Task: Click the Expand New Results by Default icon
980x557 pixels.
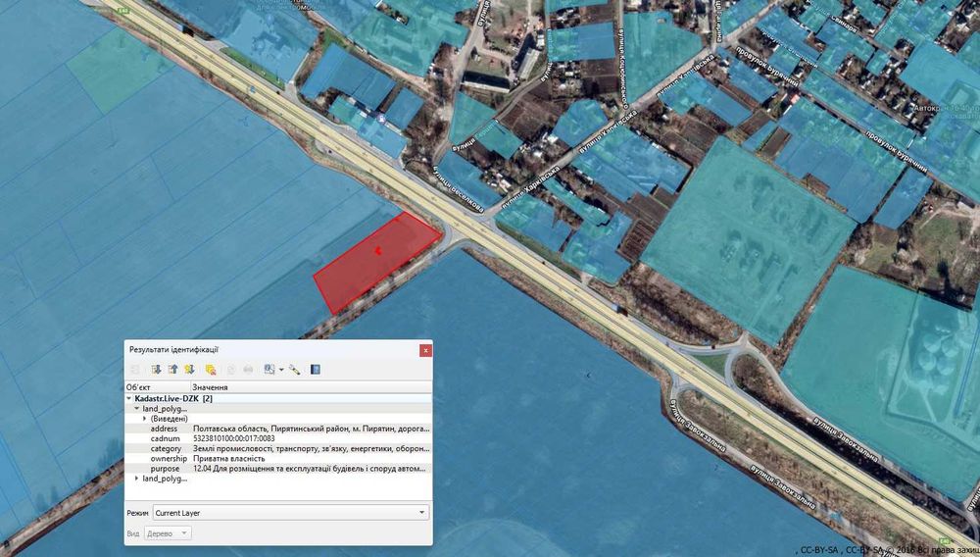Action: pos(189,370)
